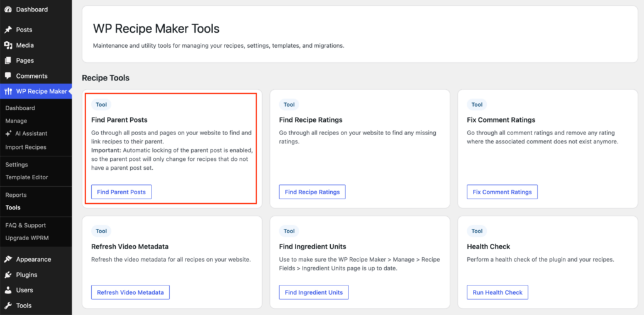This screenshot has height=315, width=644.
Task: Click the Find Parent Posts button
Action: pyautogui.click(x=121, y=192)
